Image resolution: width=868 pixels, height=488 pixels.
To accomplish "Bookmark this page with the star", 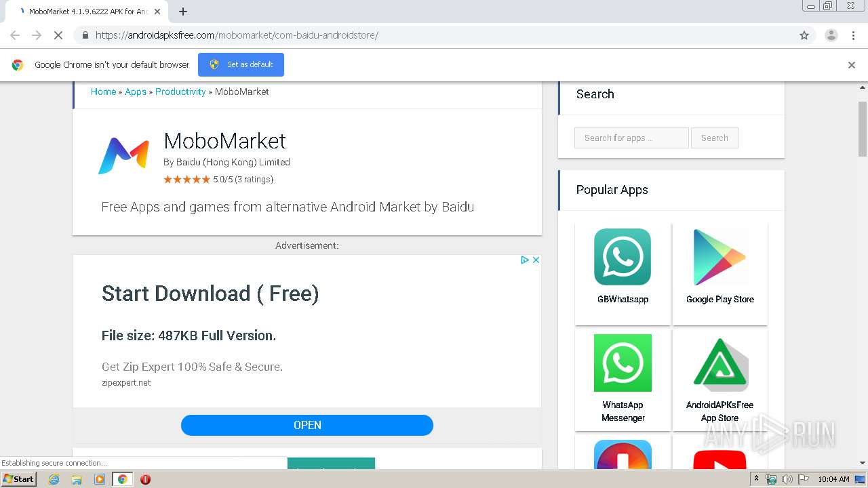I will point(804,35).
